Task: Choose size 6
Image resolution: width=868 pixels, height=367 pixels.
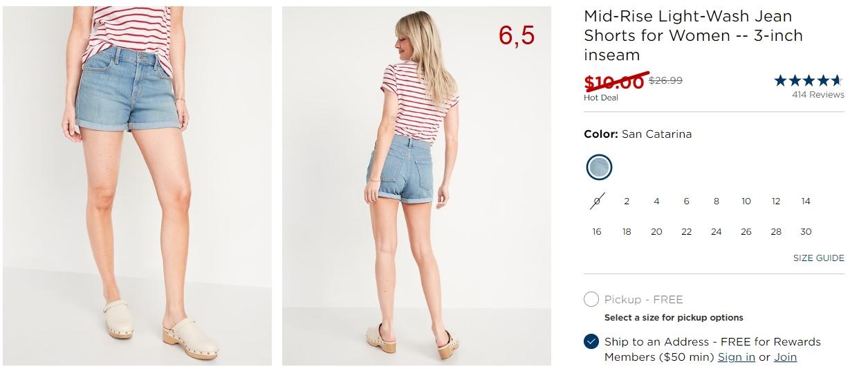Action: [x=686, y=202]
